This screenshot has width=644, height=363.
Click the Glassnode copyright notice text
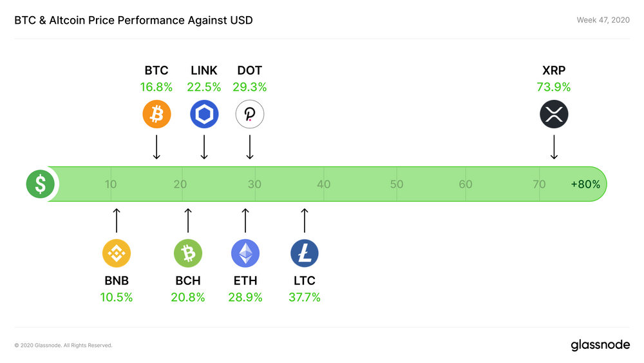click(x=63, y=346)
